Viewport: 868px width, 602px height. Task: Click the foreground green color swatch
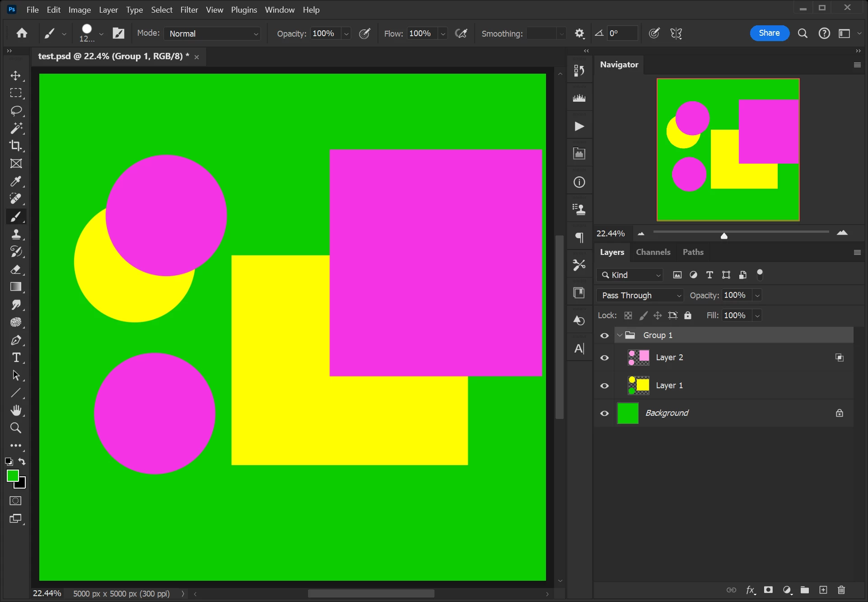pyautogui.click(x=12, y=475)
